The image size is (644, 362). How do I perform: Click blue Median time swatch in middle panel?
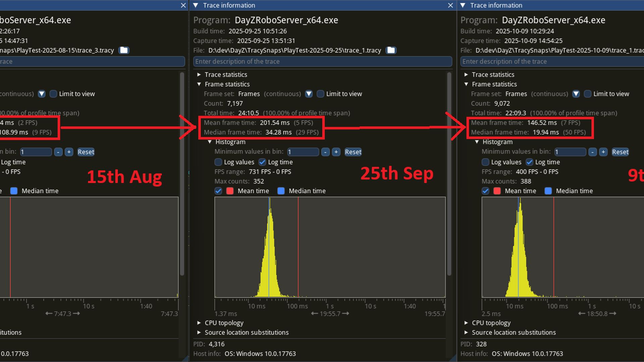click(281, 191)
